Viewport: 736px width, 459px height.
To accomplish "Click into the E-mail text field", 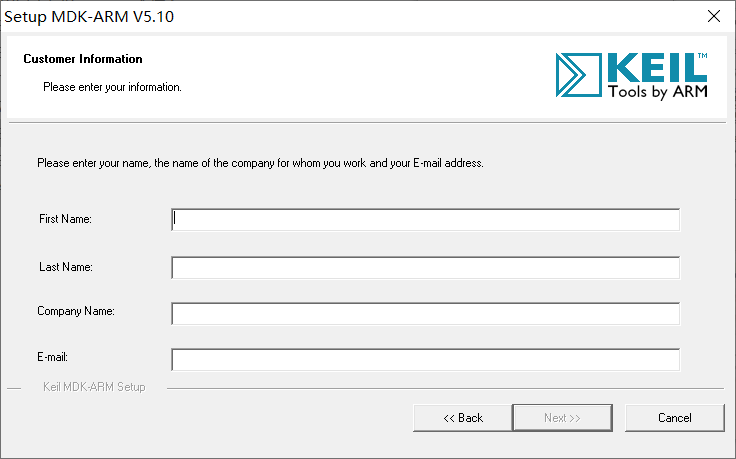I will coord(425,359).
